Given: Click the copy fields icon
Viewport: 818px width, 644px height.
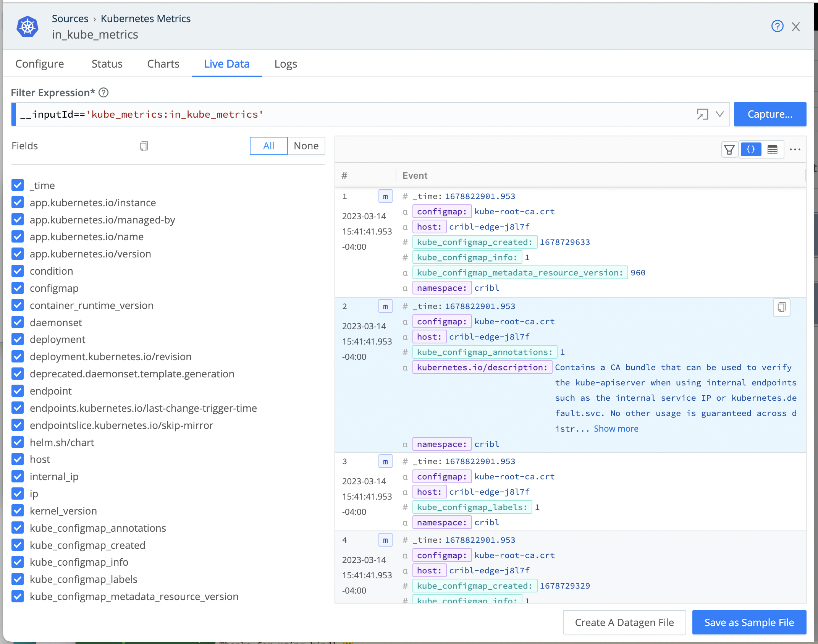Looking at the screenshot, I should (144, 146).
